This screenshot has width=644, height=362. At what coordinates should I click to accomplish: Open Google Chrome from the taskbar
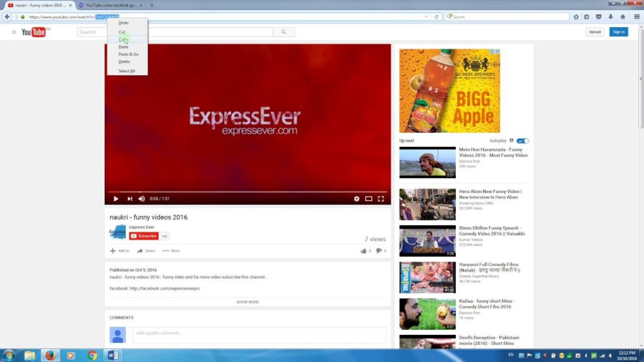(92, 356)
